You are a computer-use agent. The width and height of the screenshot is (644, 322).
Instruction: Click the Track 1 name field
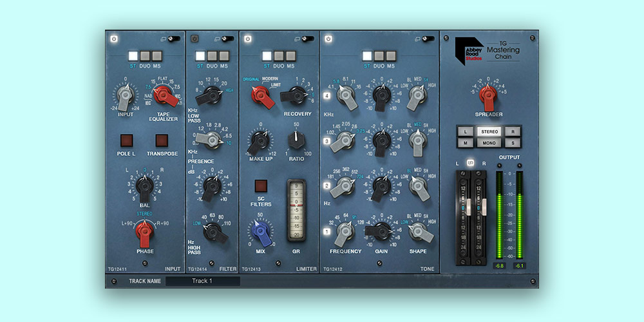tap(202, 281)
